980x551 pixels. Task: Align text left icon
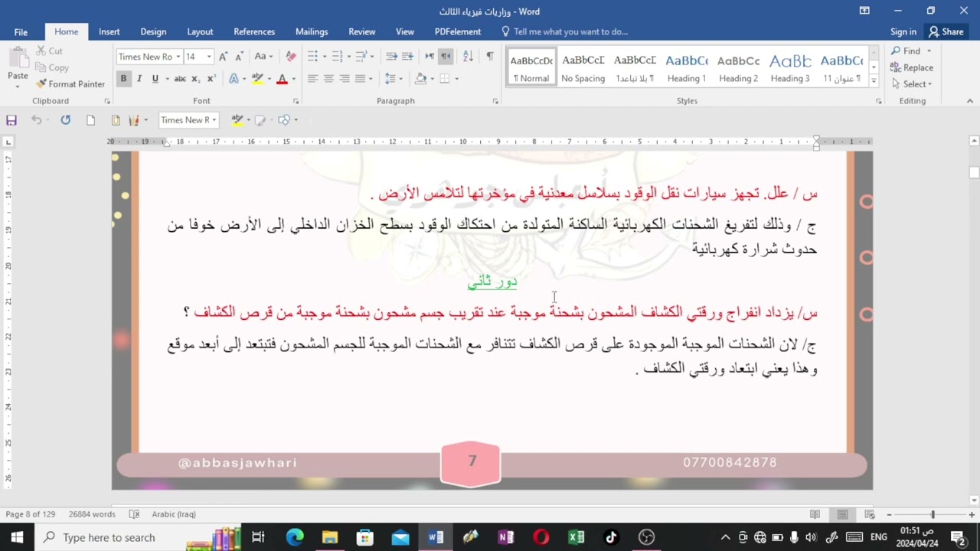click(x=312, y=79)
